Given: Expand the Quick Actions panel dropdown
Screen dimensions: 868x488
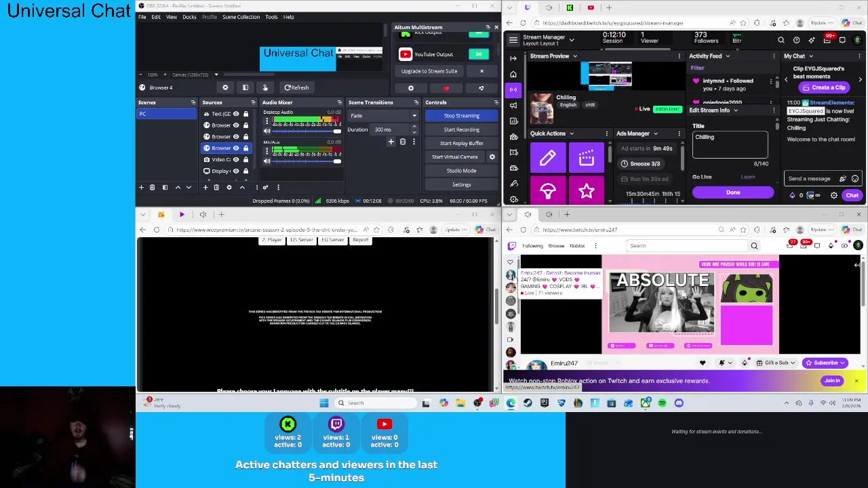Looking at the screenshot, I should 572,134.
